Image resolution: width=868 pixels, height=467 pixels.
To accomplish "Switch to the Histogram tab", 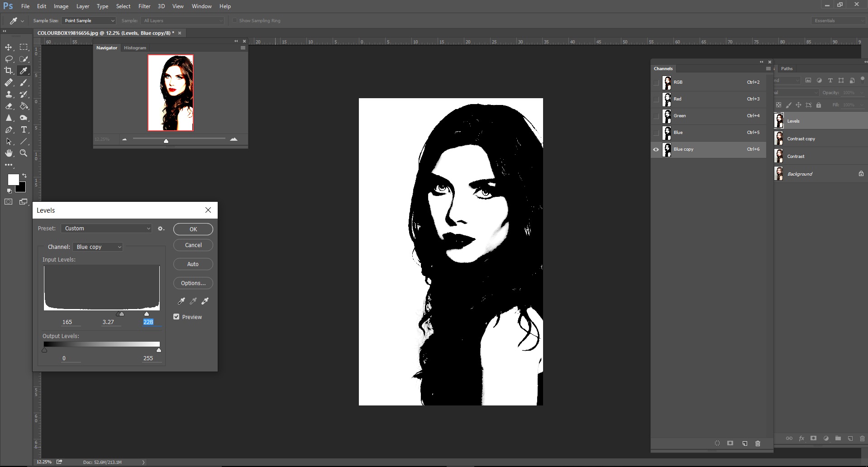I will (135, 48).
